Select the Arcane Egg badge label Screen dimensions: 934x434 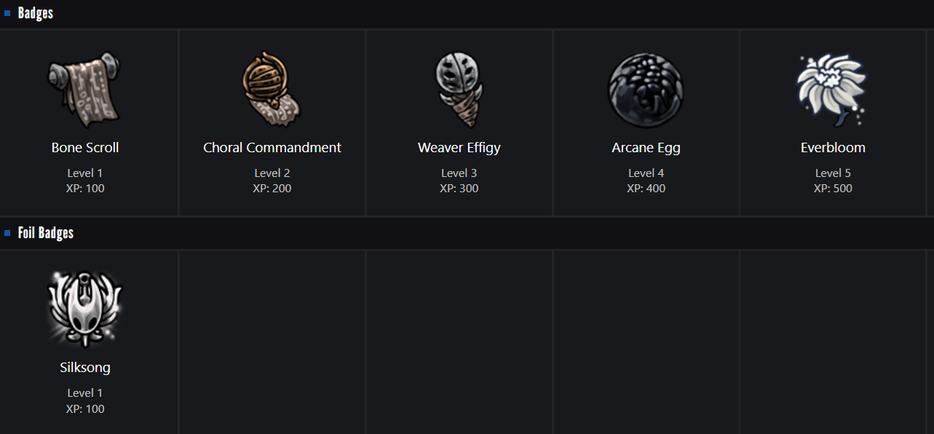tap(646, 147)
